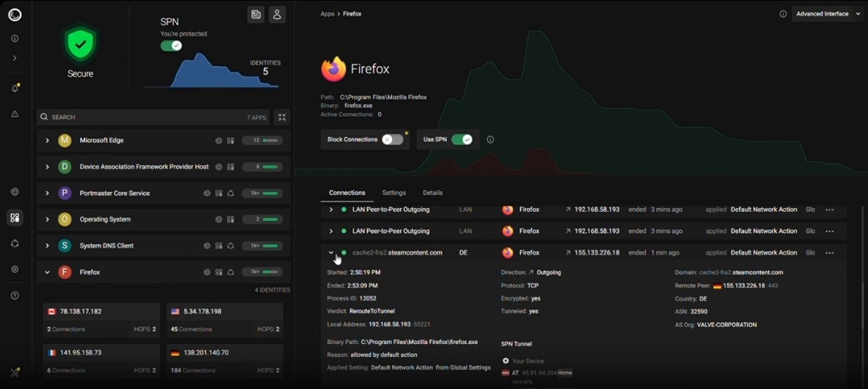
Task: Click Microsoft Edge's 12 connections badge
Action: pos(262,140)
